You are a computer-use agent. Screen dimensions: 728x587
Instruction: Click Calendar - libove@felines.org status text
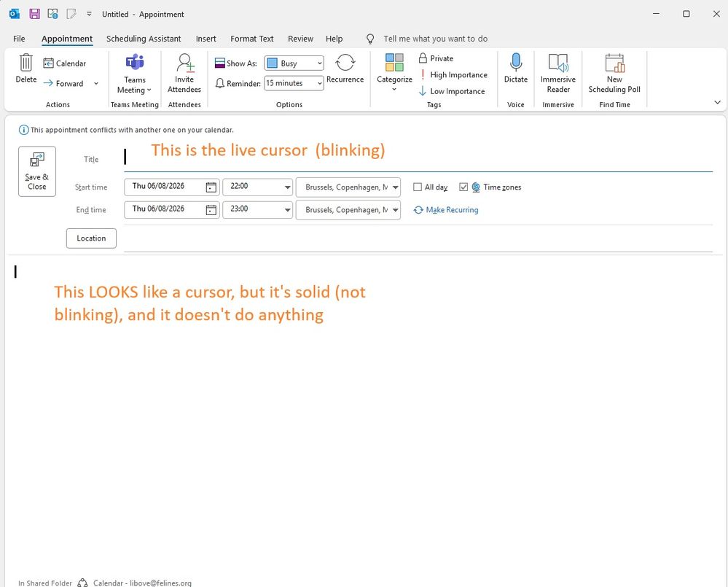coord(142,583)
